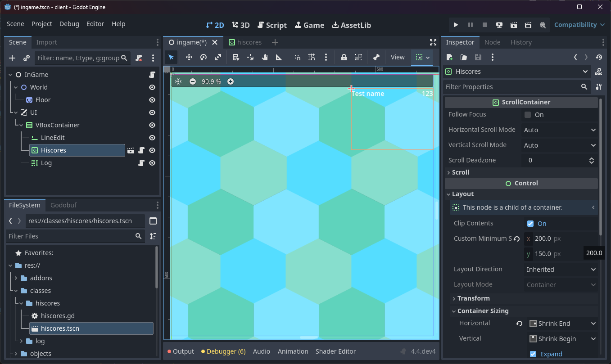Create a new resource in Inspector
This screenshot has height=364, width=611.
[x=449, y=57]
